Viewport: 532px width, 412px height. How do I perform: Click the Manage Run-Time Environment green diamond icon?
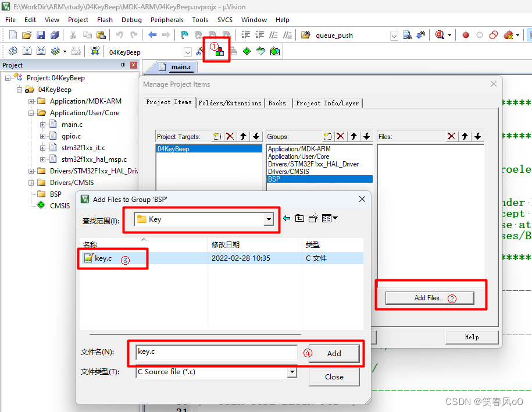point(247,52)
